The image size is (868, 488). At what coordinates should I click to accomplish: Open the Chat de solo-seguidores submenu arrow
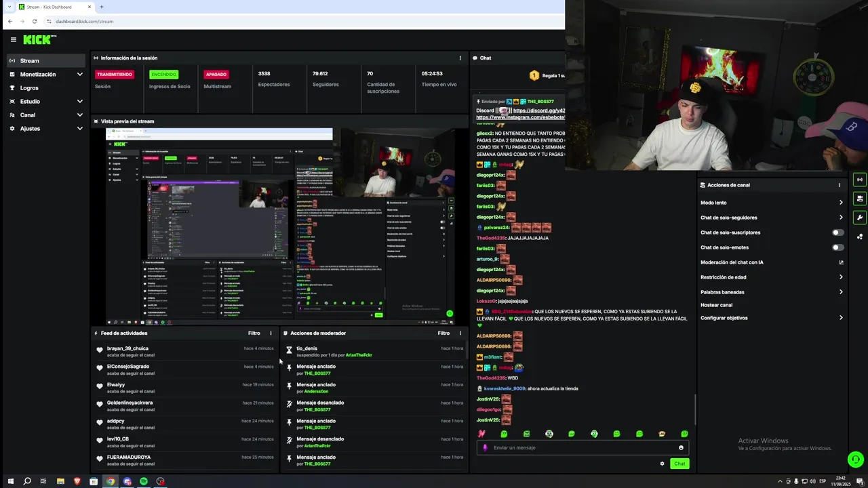[841, 218]
